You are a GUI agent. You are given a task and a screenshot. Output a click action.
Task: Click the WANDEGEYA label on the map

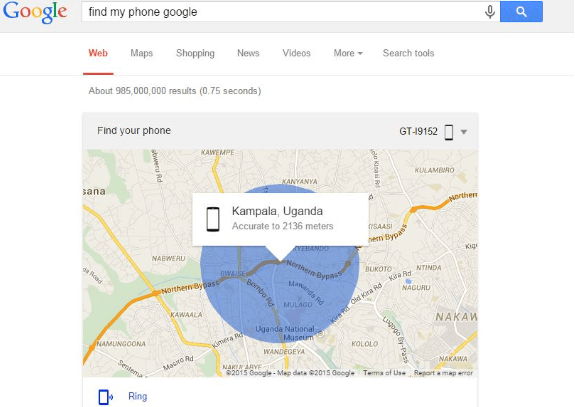click(284, 352)
